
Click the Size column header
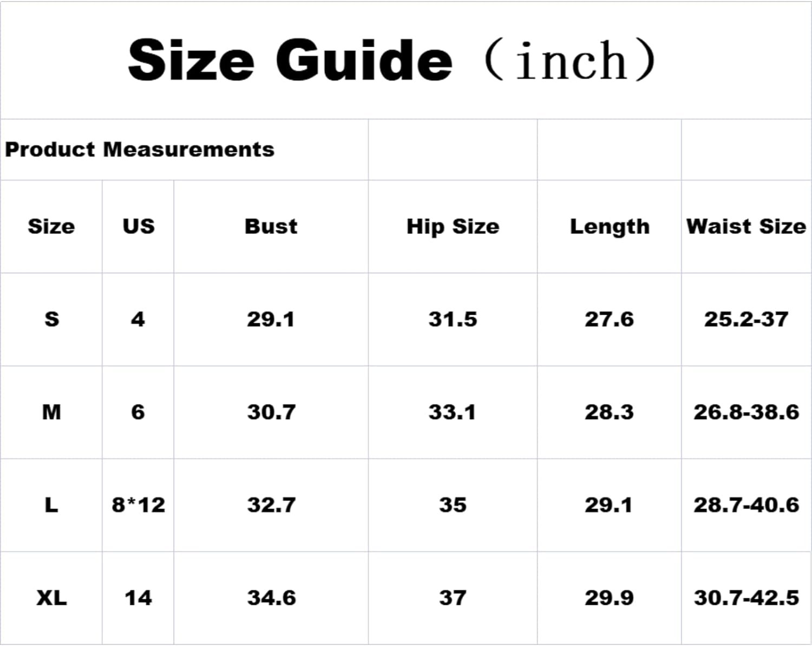[x=51, y=226]
